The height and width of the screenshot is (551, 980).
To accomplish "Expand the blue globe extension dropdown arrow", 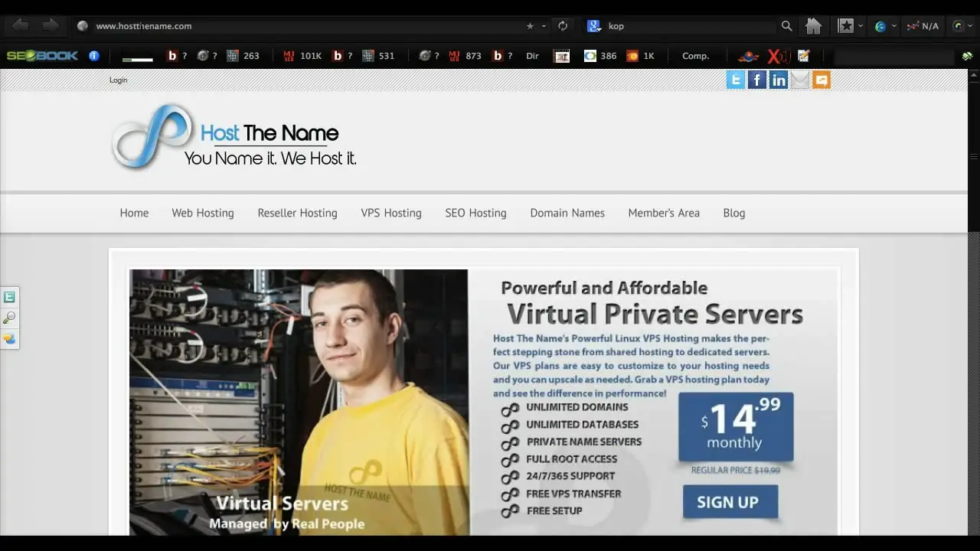I will (893, 26).
